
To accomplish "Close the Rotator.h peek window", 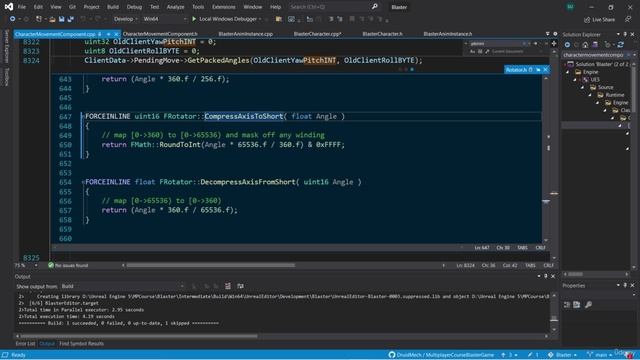I will (x=545, y=70).
